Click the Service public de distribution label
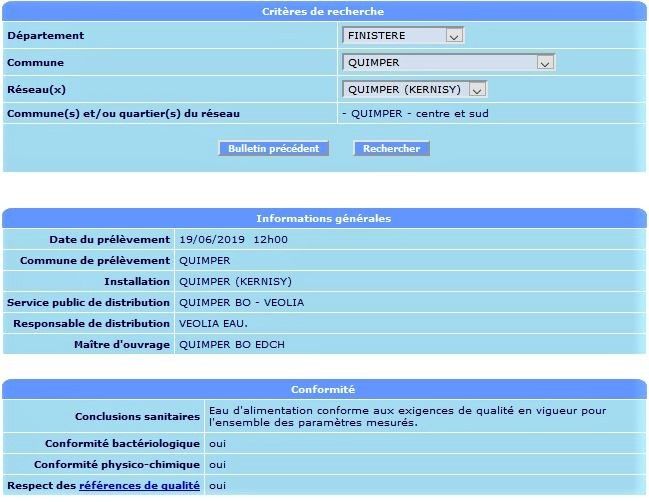This screenshot has height=502, width=649. click(89, 303)
